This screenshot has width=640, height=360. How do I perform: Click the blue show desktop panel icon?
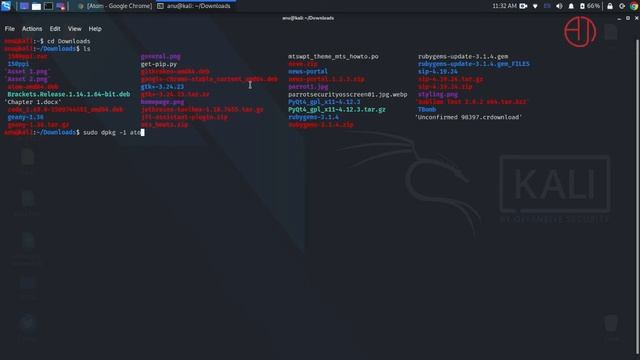tap(24, 6)
